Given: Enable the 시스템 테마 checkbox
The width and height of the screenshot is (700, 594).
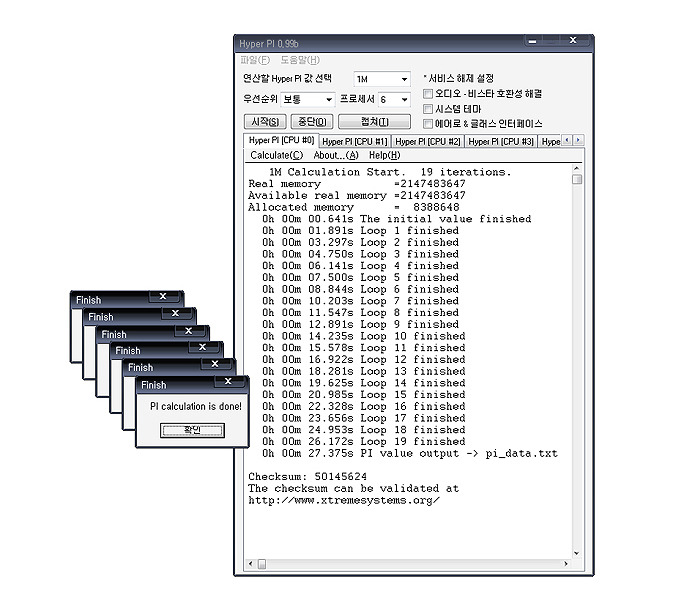Looking at the screenshot, I should tap(428, 109).
